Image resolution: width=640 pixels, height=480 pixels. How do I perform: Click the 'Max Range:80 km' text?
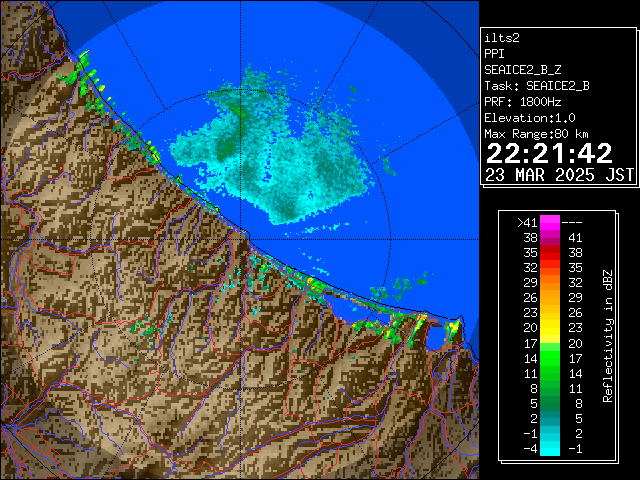536,134
